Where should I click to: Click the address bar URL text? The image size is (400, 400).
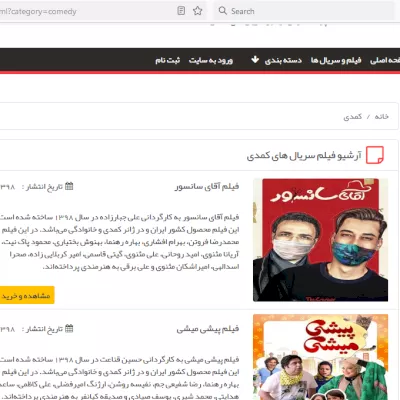38,12
